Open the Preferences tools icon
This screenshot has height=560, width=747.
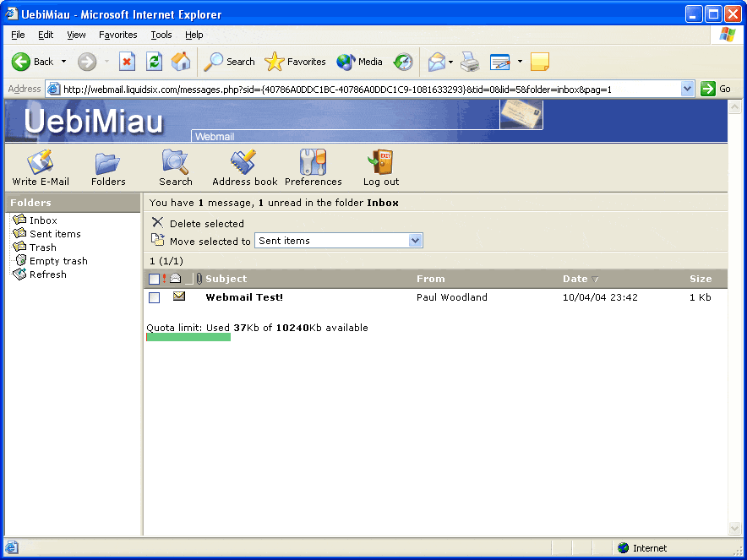pyautogui.click(x=313, y=162)
